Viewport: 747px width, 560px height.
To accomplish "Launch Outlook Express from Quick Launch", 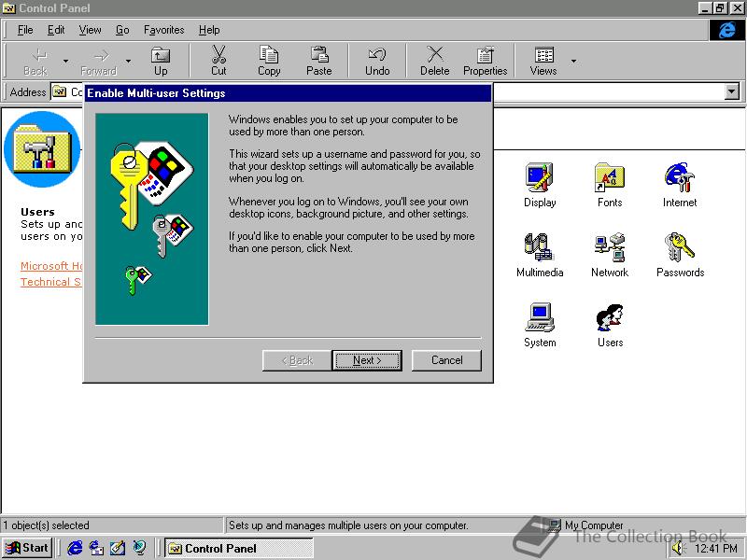I will (x=96, y=548).
